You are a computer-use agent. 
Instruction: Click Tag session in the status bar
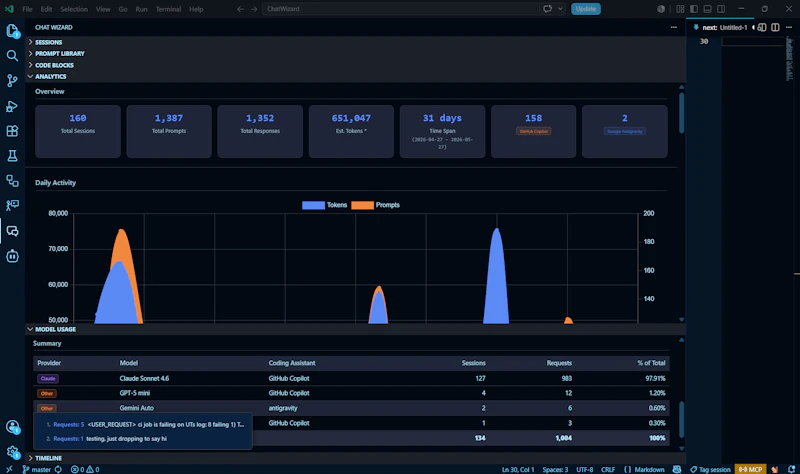(710, 469)
